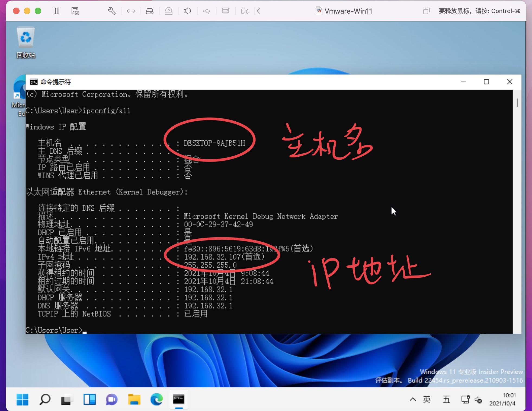
Task: Open File Explorer from the taskbar
Action: tap(134, 399)
